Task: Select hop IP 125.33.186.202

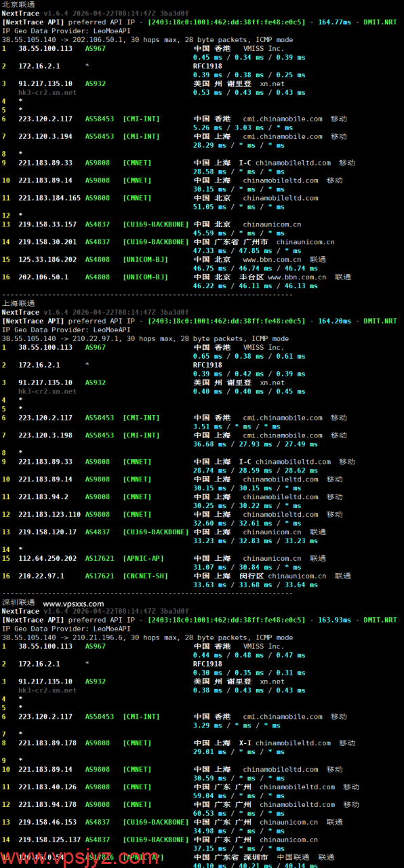Action: [47, 260]
